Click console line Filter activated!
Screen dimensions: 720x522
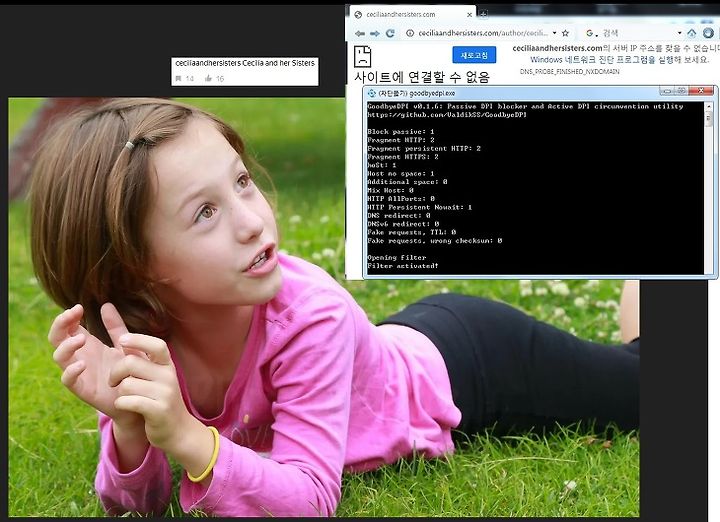click(x=403, y=266)
